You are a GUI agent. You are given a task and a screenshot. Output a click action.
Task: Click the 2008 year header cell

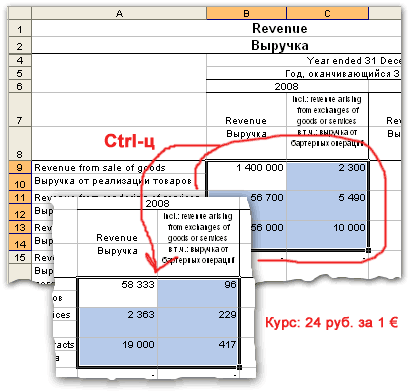coord(287,86)
